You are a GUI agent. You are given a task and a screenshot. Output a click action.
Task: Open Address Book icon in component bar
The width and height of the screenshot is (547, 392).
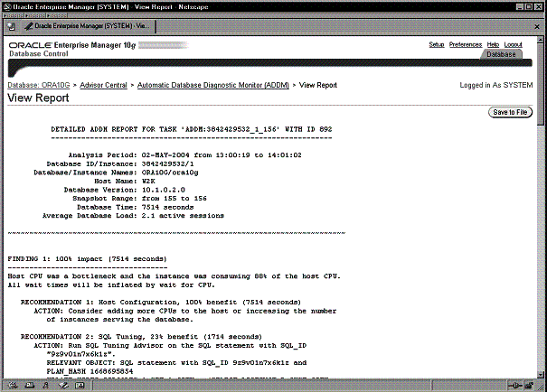coord(80,386)
